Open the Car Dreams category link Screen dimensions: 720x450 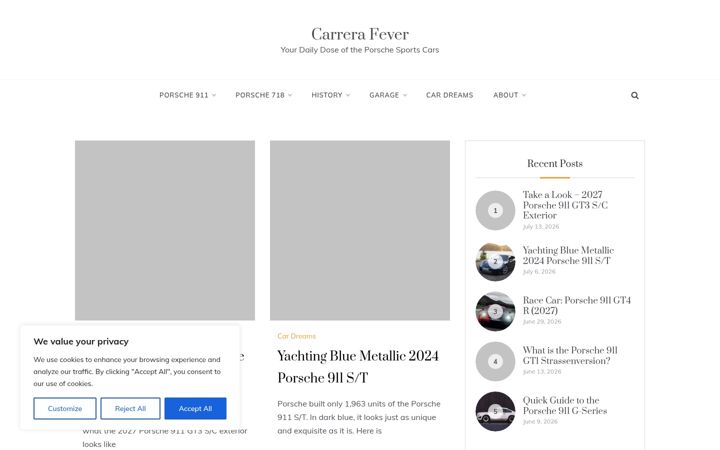(297, 336)
